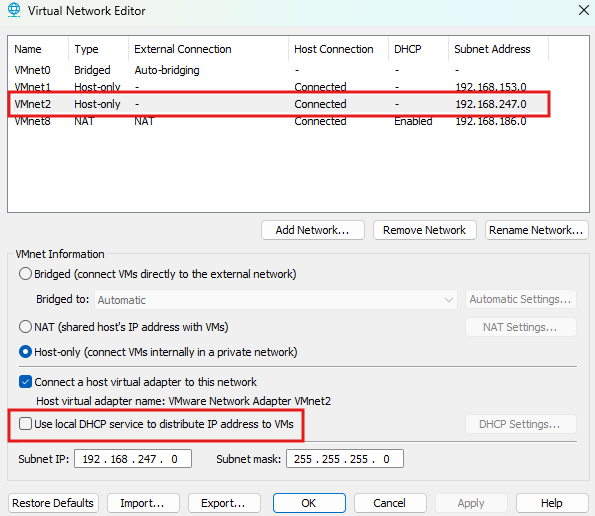Close the Virtual Network Editor window
The image size is (595, 516).
(x=584, y=10)
